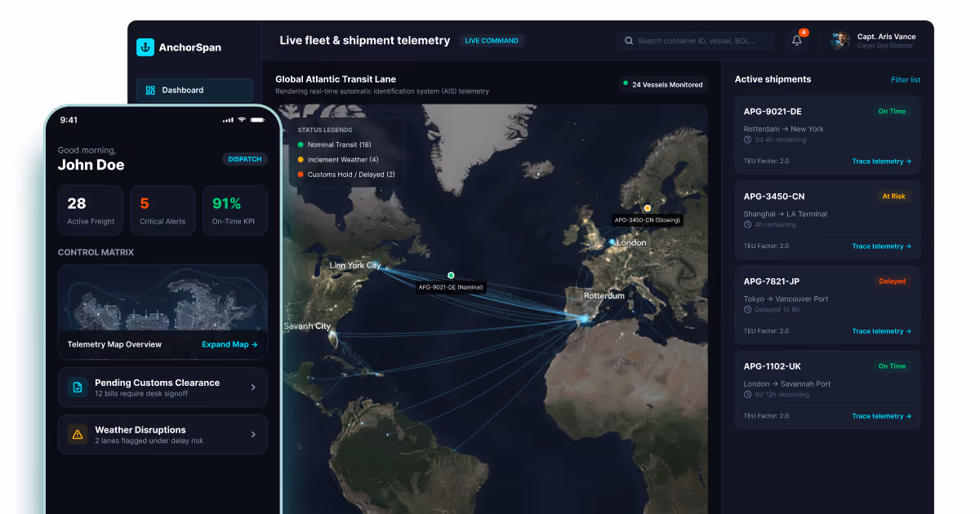Click orange Customs Hold legend dot
980x514 pixels.
point(301,175)
